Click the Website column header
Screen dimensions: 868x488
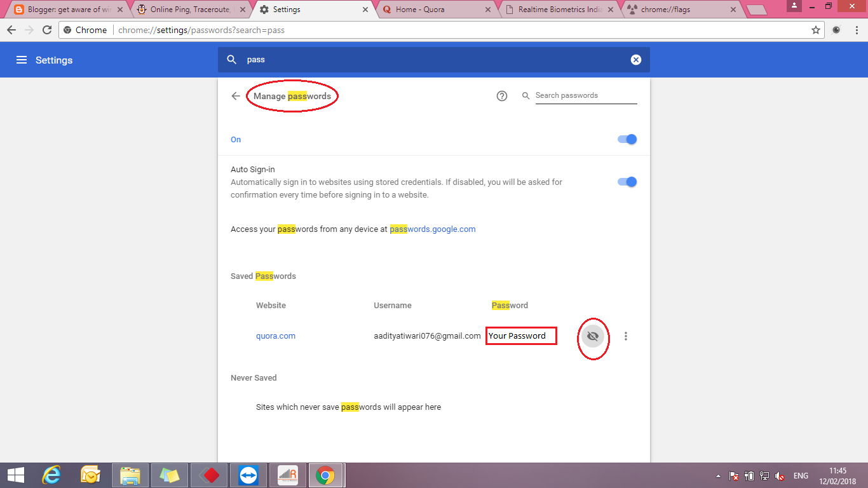click(271, 306)
